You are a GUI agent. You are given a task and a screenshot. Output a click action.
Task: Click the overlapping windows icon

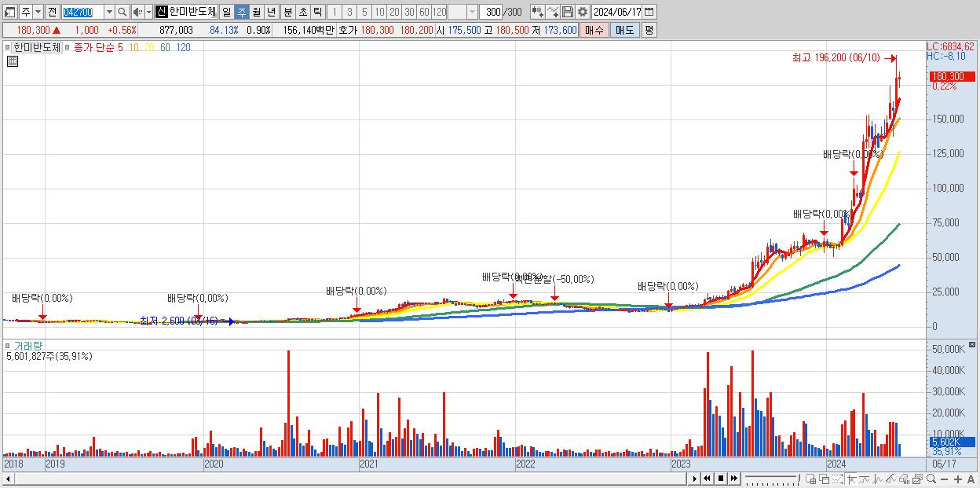pyautogui.click(x=824, y=479)
